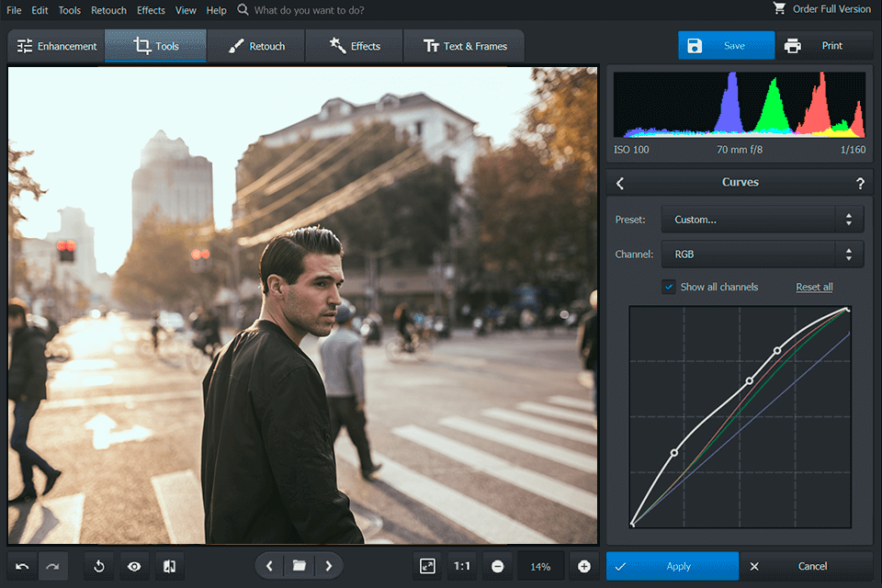Image resolution: width=882 pixels, height=588 pixels.
Task: Click the reset rotation arrow icon
Action: (x=99, y=567)
